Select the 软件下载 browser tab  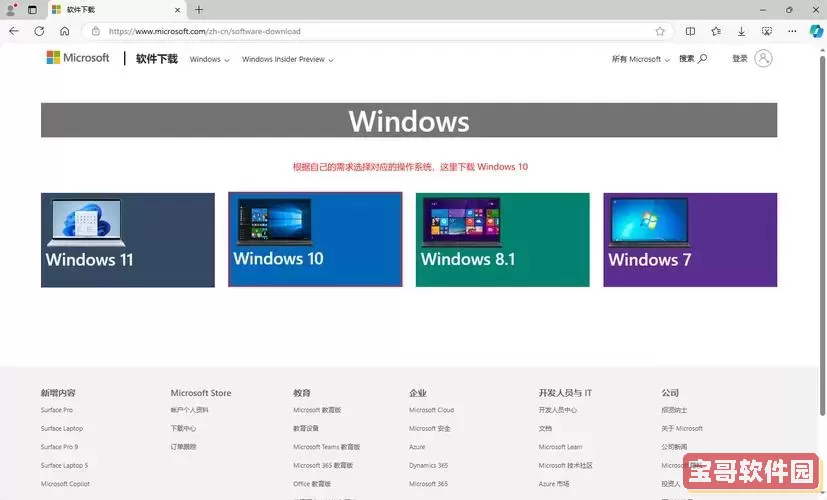[x=117, y=9]
